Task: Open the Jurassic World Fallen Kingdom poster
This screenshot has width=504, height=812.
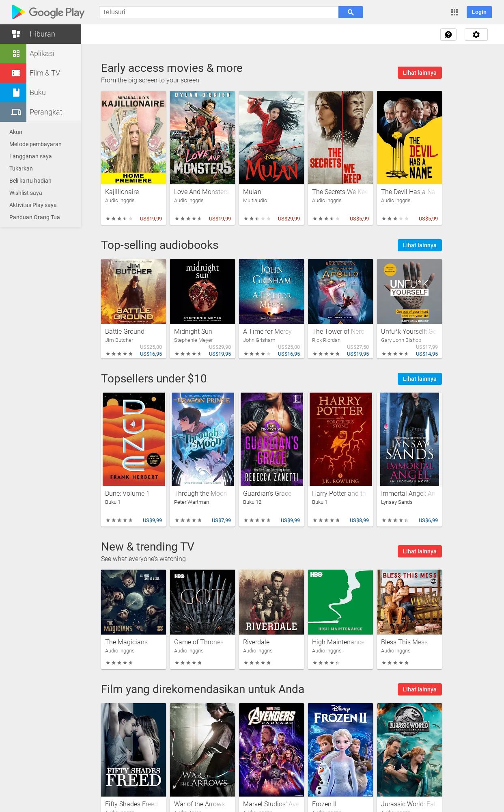Action: [x=409, y=750]
